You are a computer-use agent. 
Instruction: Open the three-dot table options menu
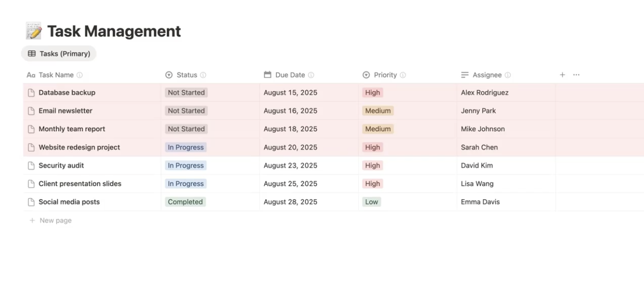576,75
